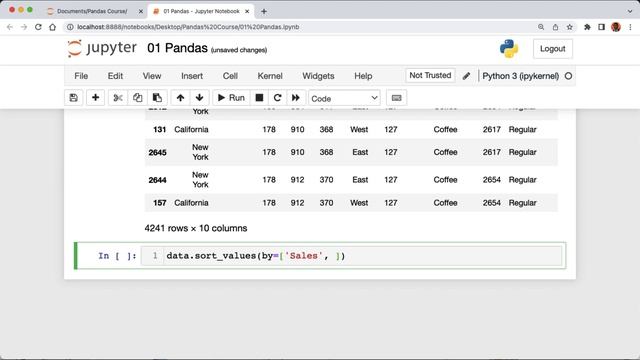Click West in row 131
640x360 pixels.
click(359, 129)
